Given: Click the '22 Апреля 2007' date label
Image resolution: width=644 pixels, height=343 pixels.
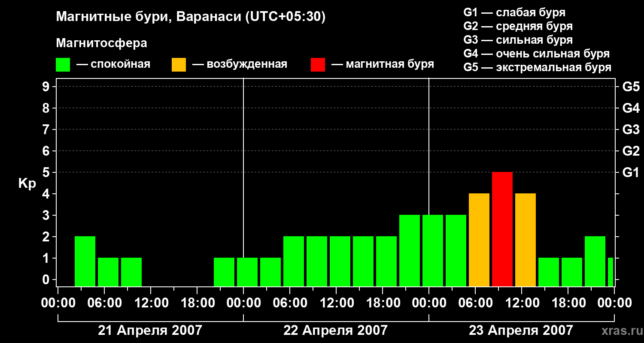Looking at the screenshot, I should click(335, 330).
